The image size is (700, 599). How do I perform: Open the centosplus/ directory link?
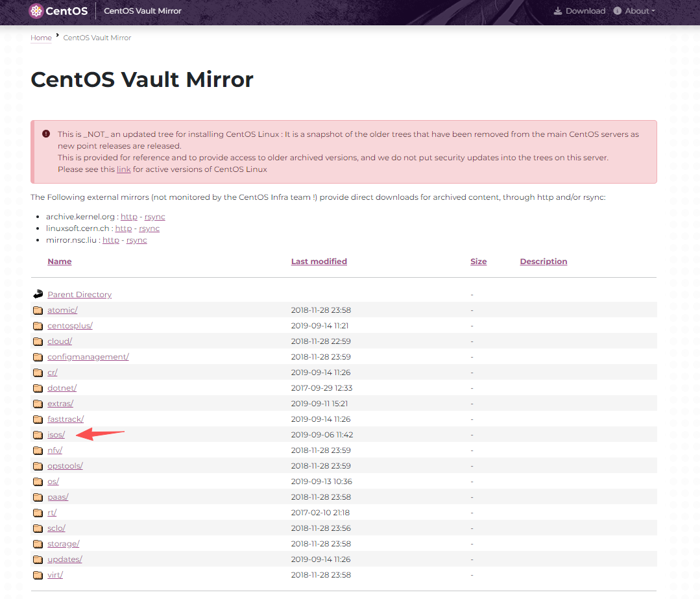(x=70, y=326)
